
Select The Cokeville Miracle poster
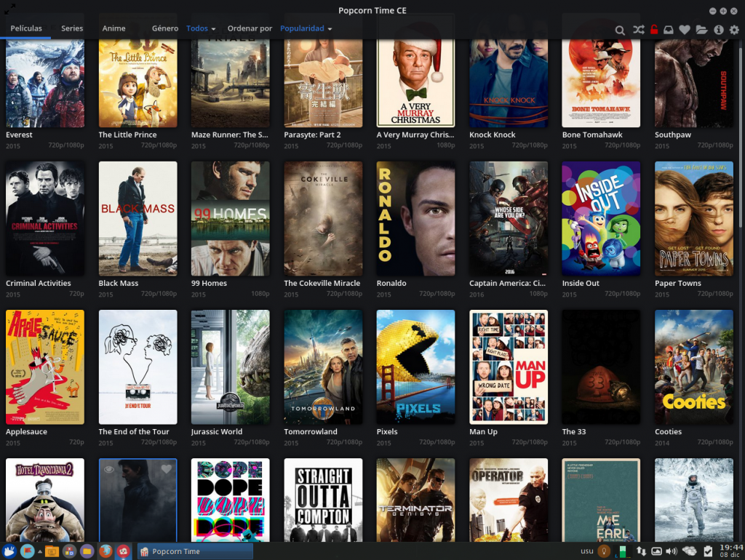(x=323, y=218)
